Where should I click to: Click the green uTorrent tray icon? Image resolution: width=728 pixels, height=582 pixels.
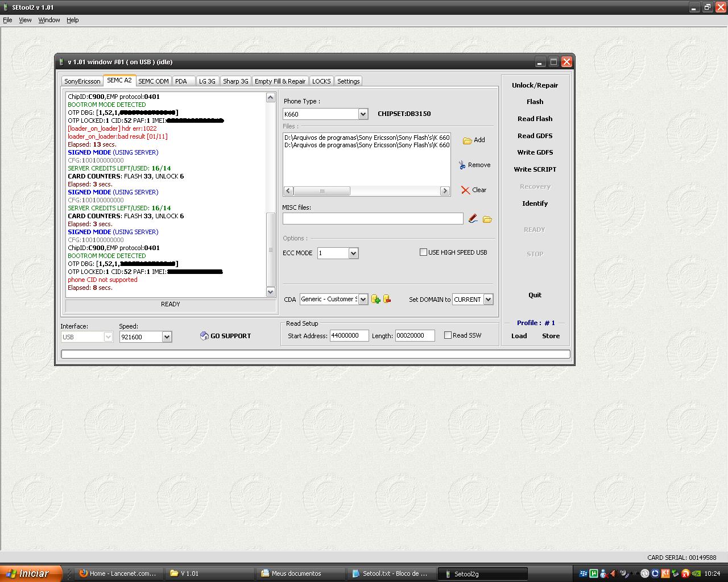point(594,573)
